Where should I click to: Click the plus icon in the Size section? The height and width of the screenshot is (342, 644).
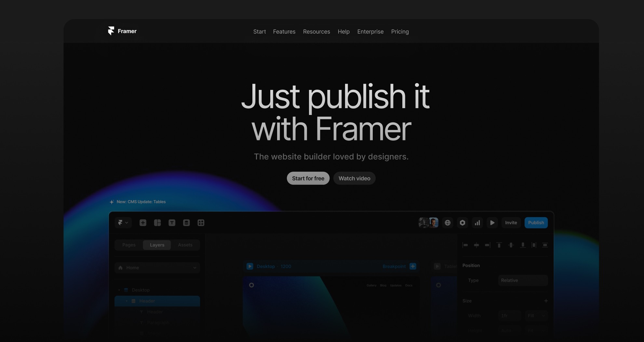[546, 301]
